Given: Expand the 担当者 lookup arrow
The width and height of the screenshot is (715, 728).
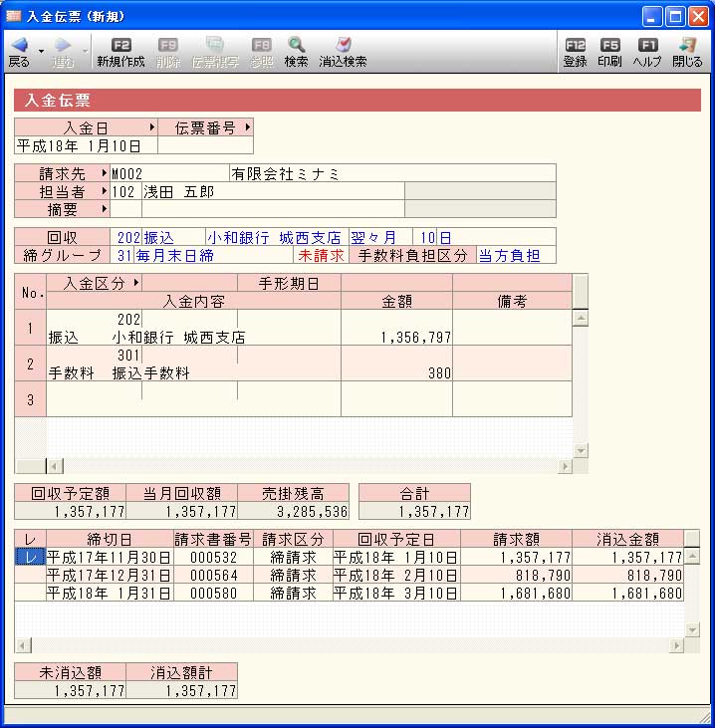Looking at the screenshot, I should coord(104,191).
